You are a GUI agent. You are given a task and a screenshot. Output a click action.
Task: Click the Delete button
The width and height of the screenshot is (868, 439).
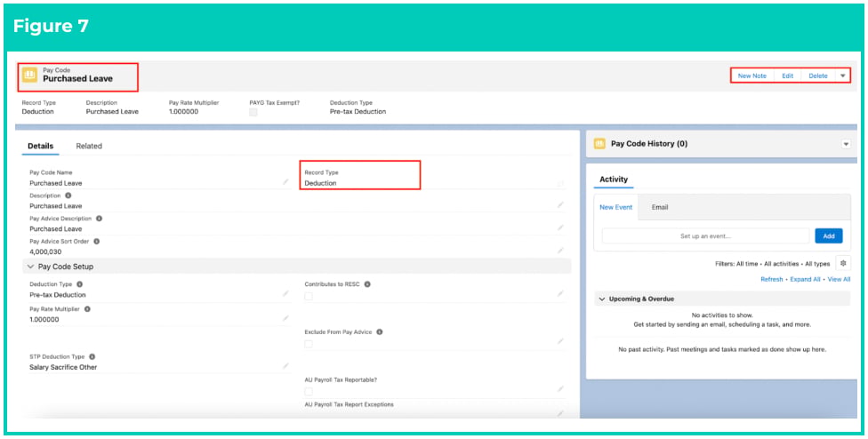click(x=818, y=76)
